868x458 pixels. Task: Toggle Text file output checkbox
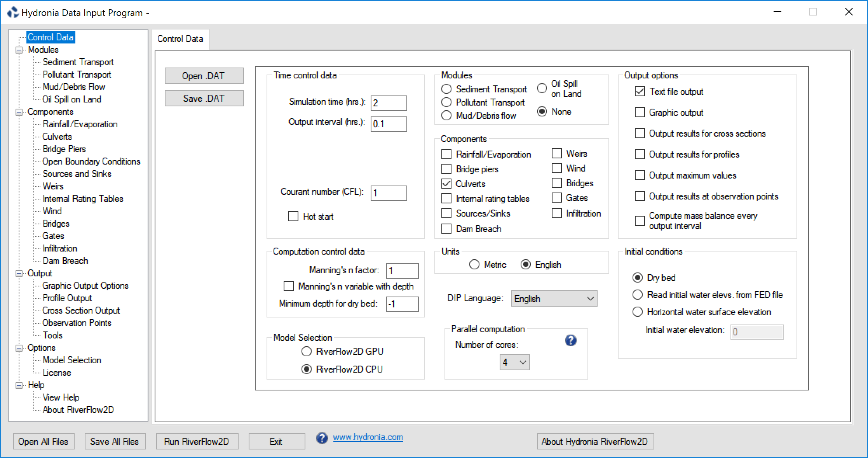(640, 91)
